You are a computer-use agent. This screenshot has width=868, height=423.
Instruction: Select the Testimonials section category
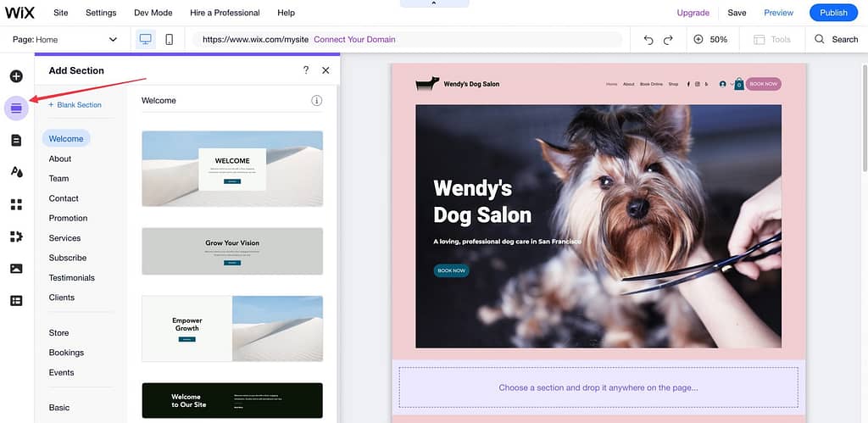[x=71, y=277]
